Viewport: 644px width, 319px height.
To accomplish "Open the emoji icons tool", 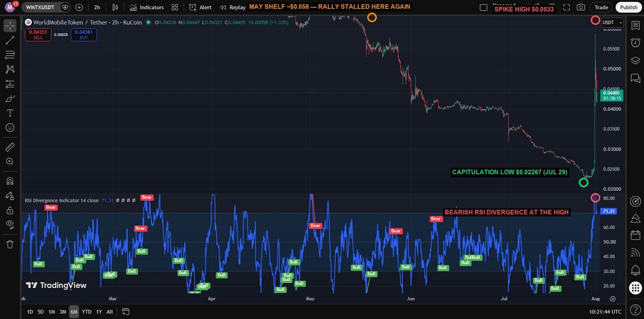I will pyautogui.click(x=10, y=128).
